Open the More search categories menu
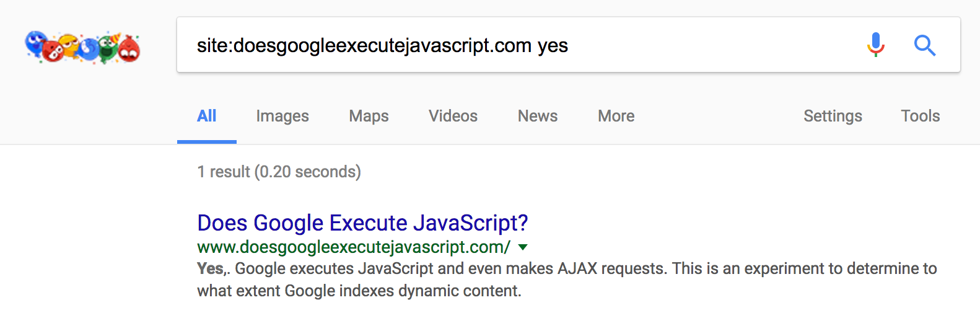Image resolution: width=980 pixels, height=331 pixels. [x=616, y=116]
